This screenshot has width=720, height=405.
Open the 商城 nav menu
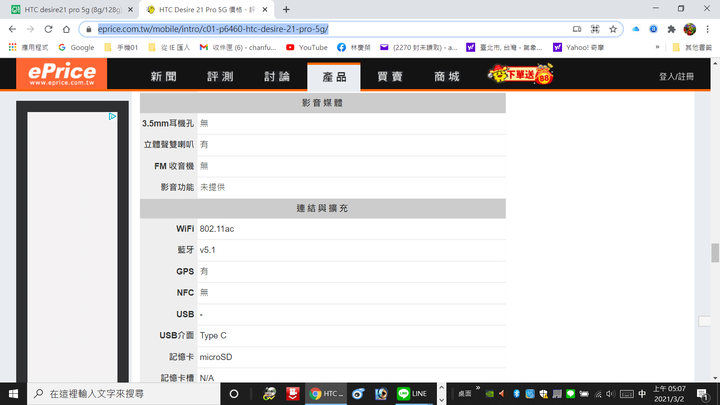(x=447, y=76)
